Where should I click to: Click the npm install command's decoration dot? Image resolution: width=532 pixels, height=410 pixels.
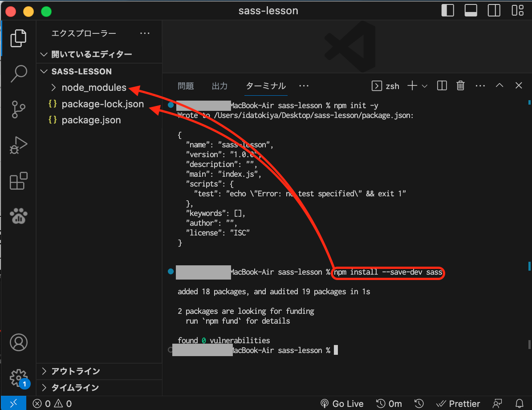point(171,271)
